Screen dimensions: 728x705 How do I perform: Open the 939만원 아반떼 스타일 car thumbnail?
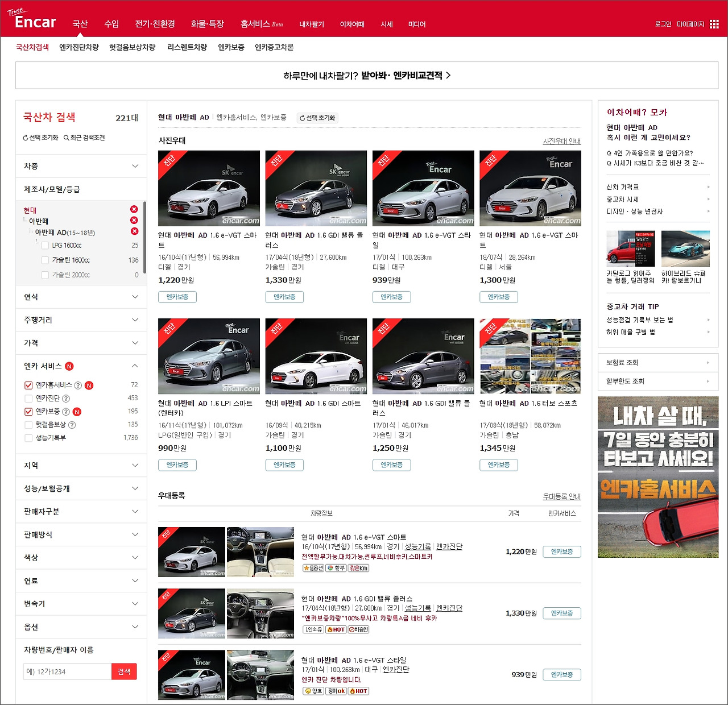(423, 188)
